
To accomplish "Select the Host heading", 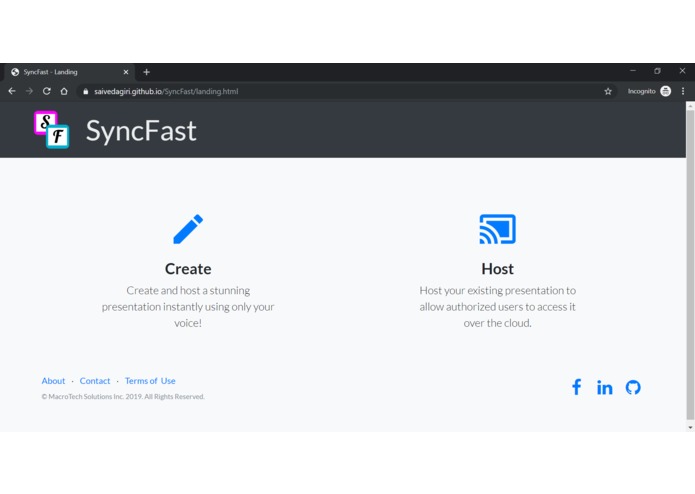I will coord(497,268).
